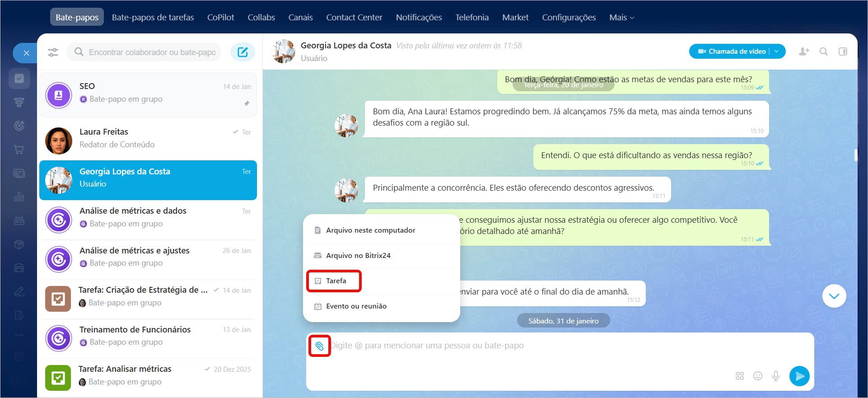Viewport: 868px width, 398px height.
Task: Click the new chat compose icon
Action: coord(243,52)
